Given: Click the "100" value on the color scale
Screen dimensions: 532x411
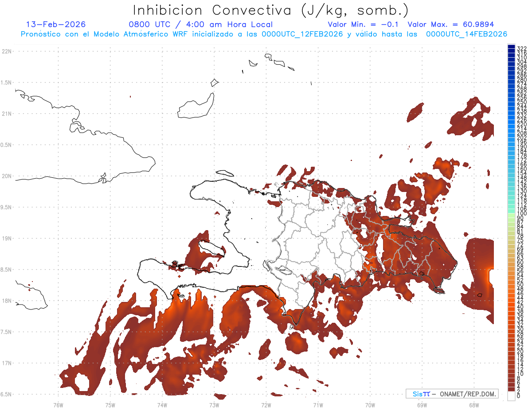Looking at the screenshot, I should 522,214.
